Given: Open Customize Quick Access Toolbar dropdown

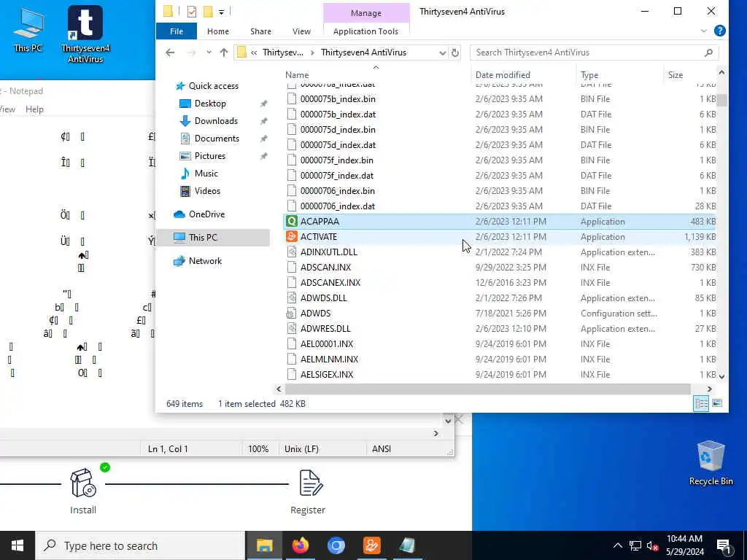Looking at the screenshot, I should 222,12.
